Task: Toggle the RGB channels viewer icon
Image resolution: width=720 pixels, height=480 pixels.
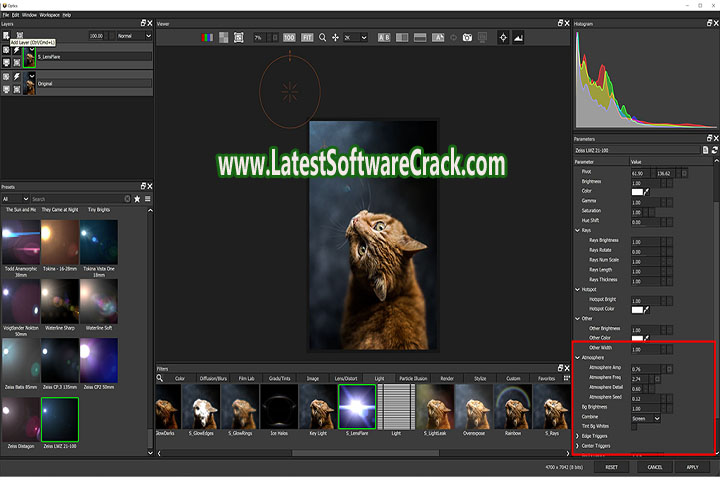Action: 208,37
